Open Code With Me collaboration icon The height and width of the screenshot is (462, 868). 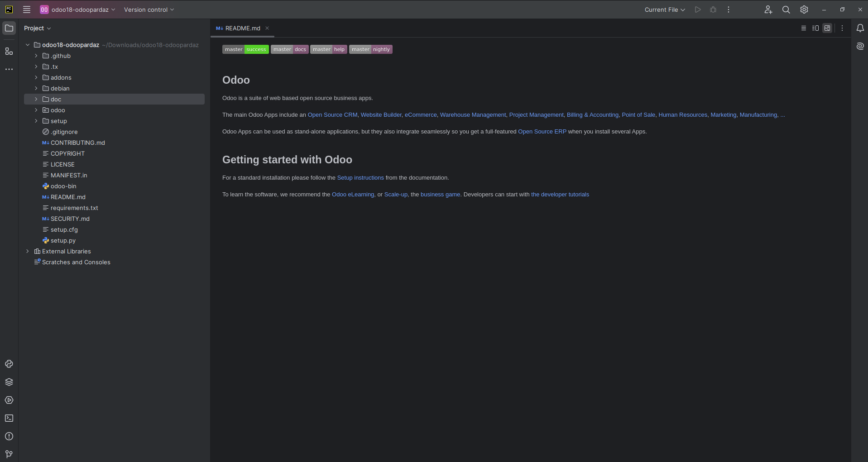click(768, 10)
